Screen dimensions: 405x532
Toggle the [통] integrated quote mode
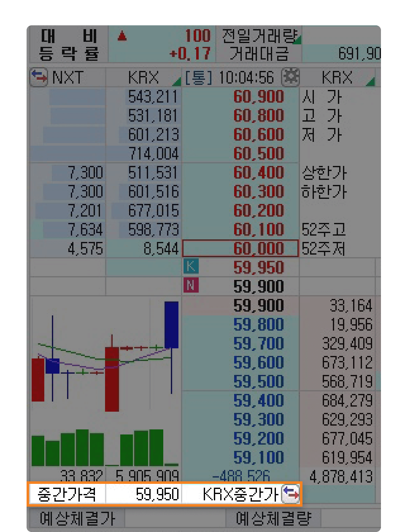coord(198,78)
